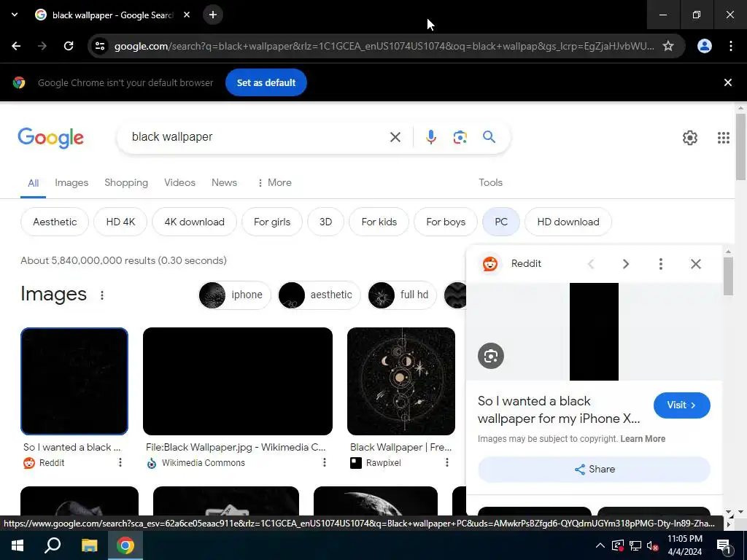The height and width of the screenshot is (560, 747).
Task: Open the Rawpixel celestial wallpaper thumbnail
Action: tap(401, 381)
